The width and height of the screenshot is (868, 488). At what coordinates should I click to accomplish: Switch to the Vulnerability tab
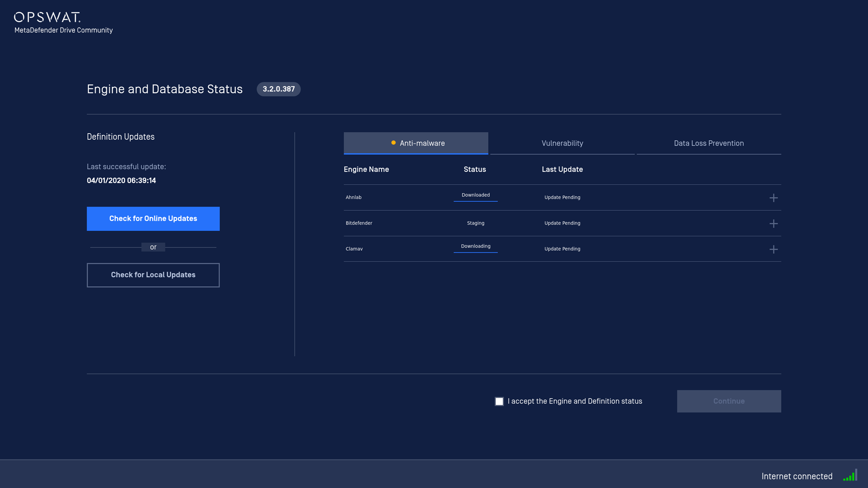(x=562, y=143)
